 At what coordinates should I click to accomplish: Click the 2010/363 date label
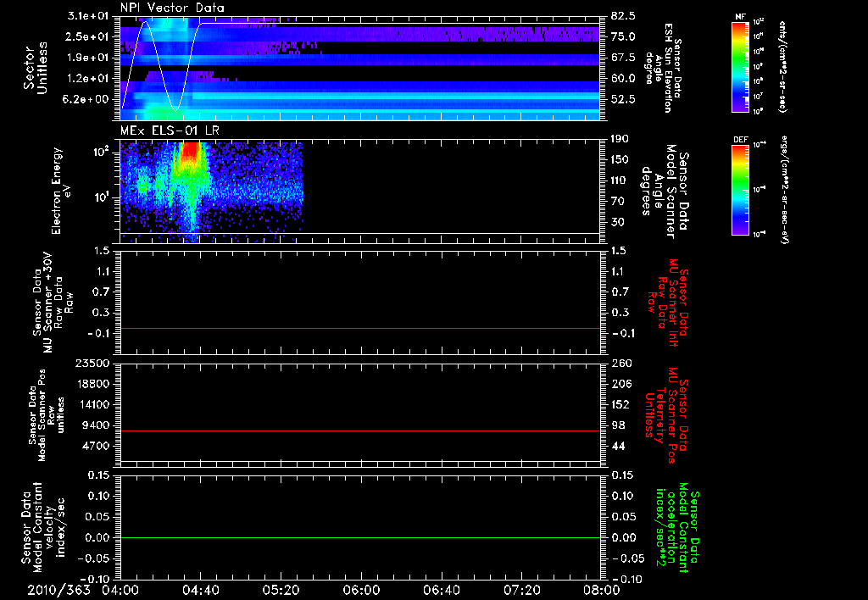[x=58, y=590]
